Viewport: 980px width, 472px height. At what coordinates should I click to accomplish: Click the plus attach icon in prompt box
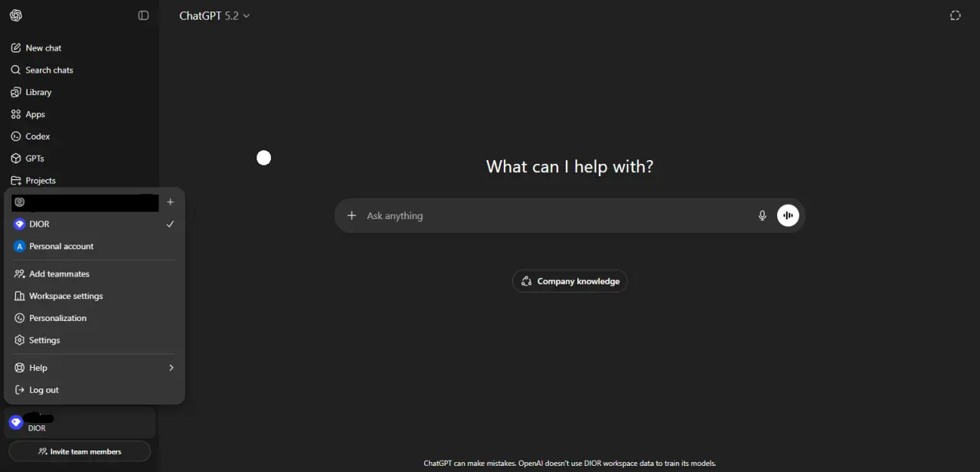pos(351,216)
